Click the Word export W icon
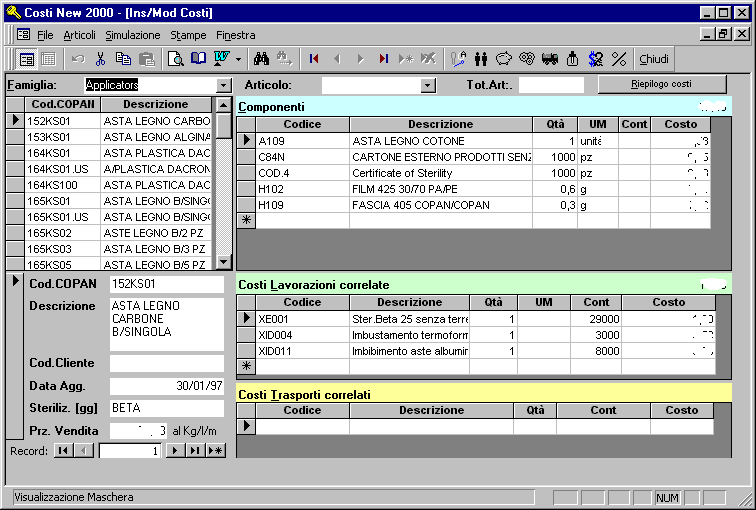Image resolution: width=756 pixels, height=510 pixels. pos(221,59)
